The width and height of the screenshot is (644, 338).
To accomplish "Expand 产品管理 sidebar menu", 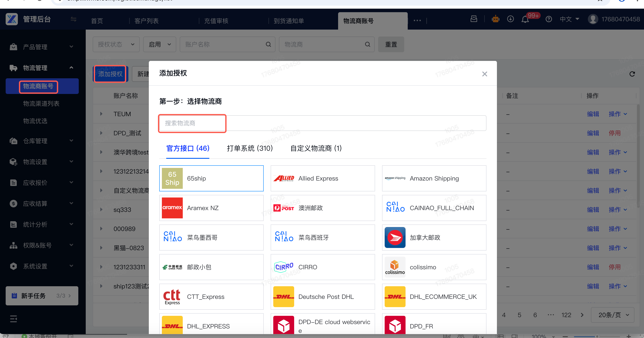I will 42,47.
